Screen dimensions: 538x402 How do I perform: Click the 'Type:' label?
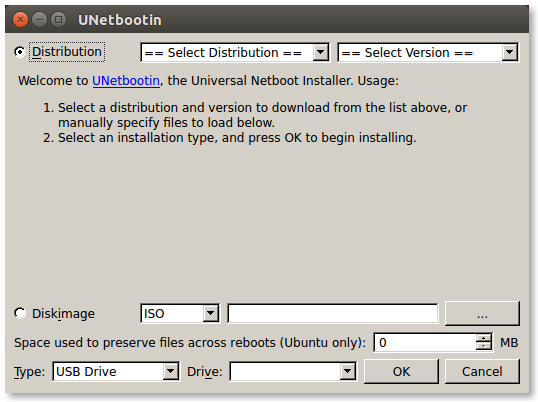tap(30, 372)
